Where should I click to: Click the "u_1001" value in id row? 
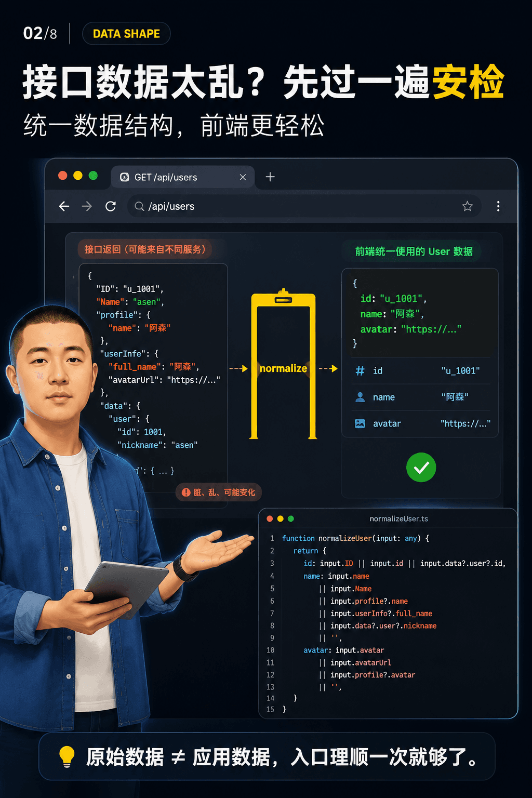click(x=461, y=370)
